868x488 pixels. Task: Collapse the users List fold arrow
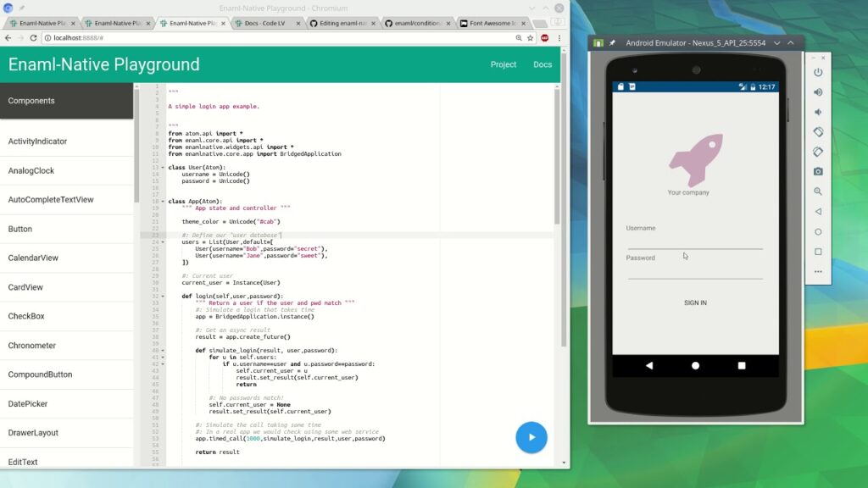point(163,241)
